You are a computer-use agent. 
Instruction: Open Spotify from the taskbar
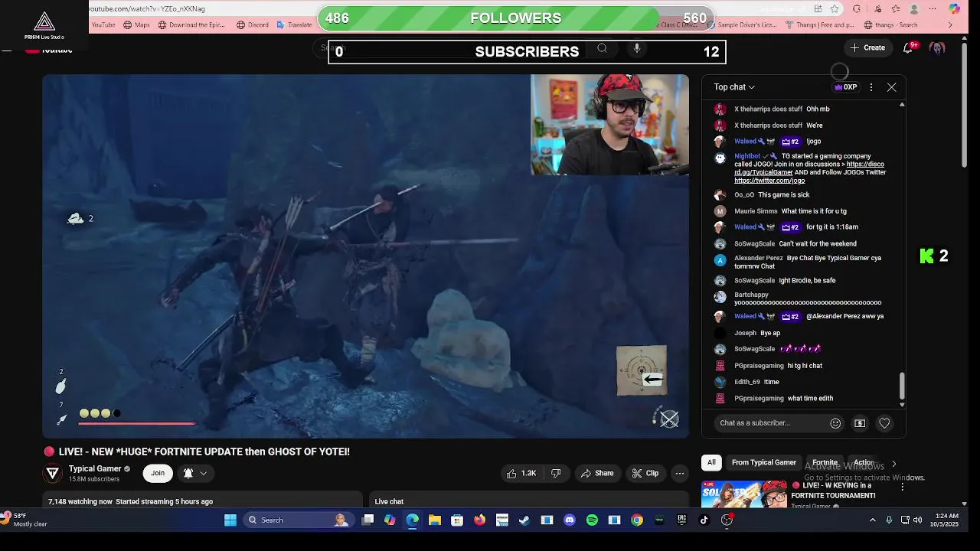coord(592,520)
